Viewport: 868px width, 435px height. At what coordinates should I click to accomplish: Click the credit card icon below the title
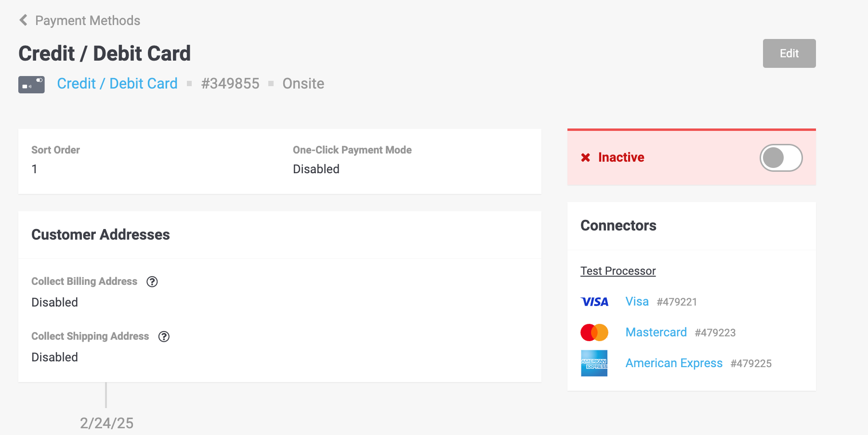pos(31,84)
